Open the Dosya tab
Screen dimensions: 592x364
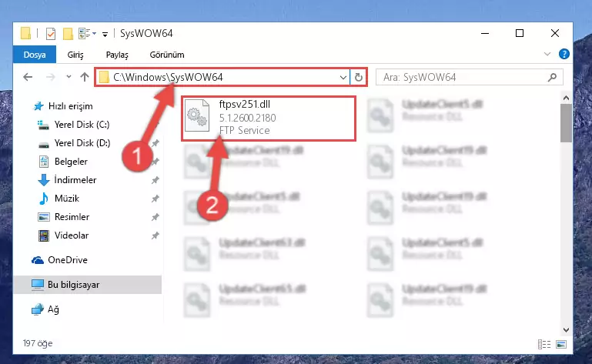point(35,55)
